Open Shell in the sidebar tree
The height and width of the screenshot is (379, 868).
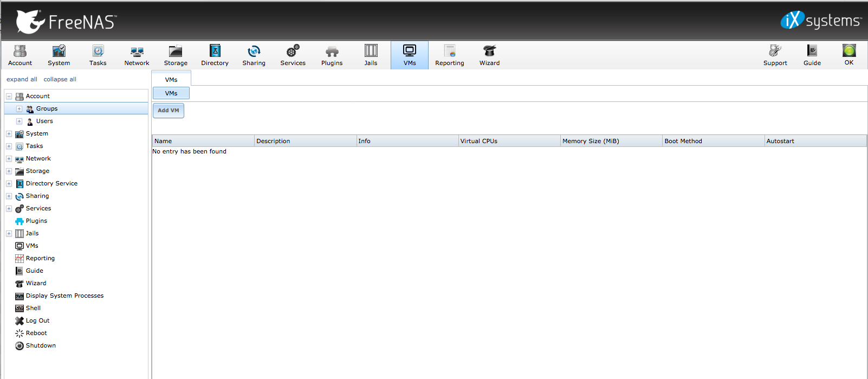[33, 308]
